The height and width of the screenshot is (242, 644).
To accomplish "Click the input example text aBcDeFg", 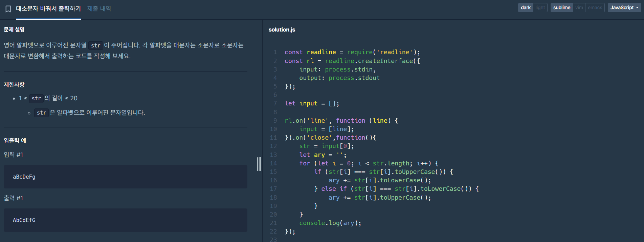I will [24, 177].
